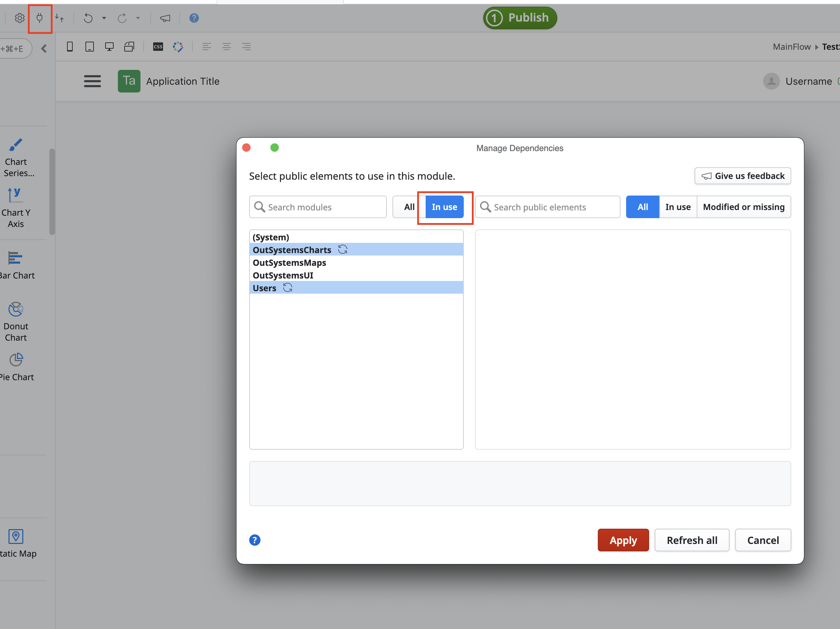The height and width of the screenshot is (629, 840).
Task: Open the application hamburger menu
Action: coord(92,81)
